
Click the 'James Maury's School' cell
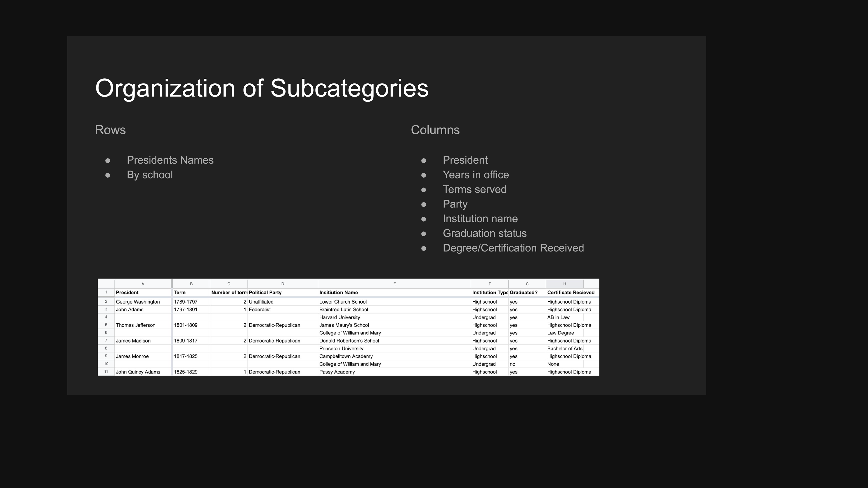(395, 325)
